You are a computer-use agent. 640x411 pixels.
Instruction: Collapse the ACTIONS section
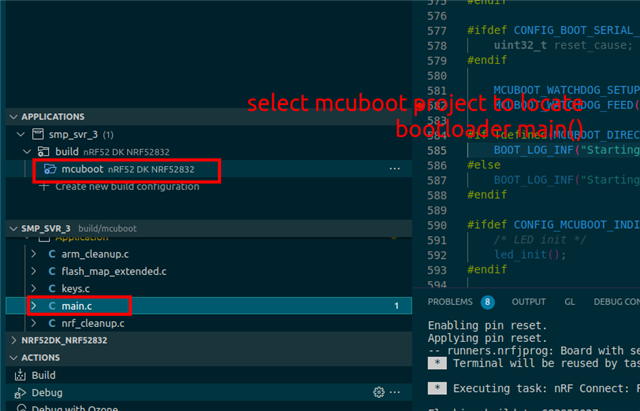[x=11, y=357]
